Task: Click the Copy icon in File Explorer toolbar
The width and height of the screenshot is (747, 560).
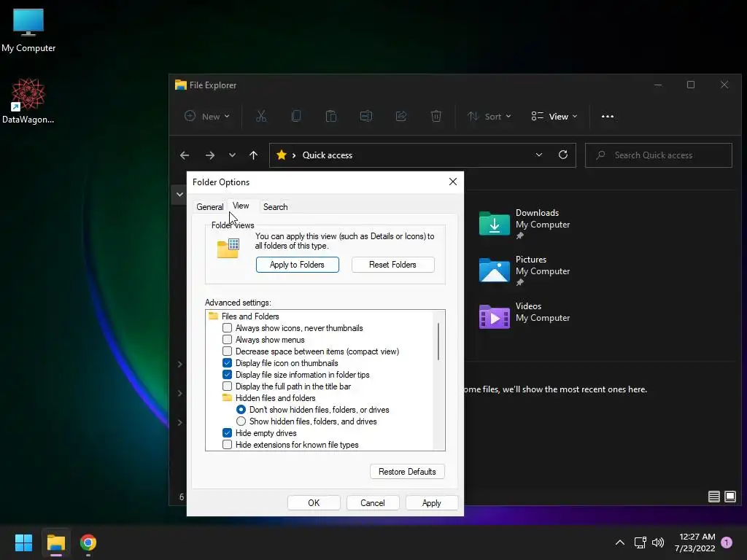Action: click(296, 116)
